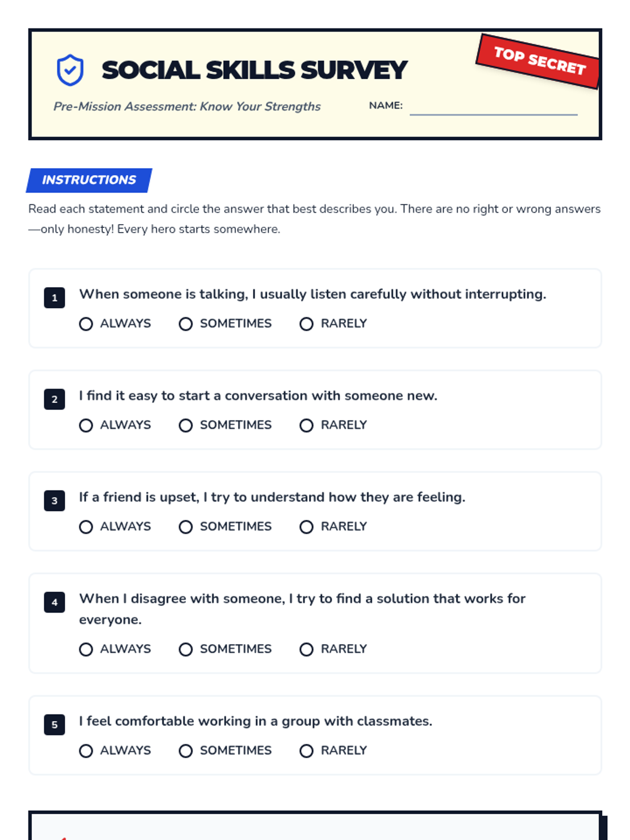This screenshot has width=630, height=840.
Task: Click question number 1 badge
Action: [x=55, y=298]
